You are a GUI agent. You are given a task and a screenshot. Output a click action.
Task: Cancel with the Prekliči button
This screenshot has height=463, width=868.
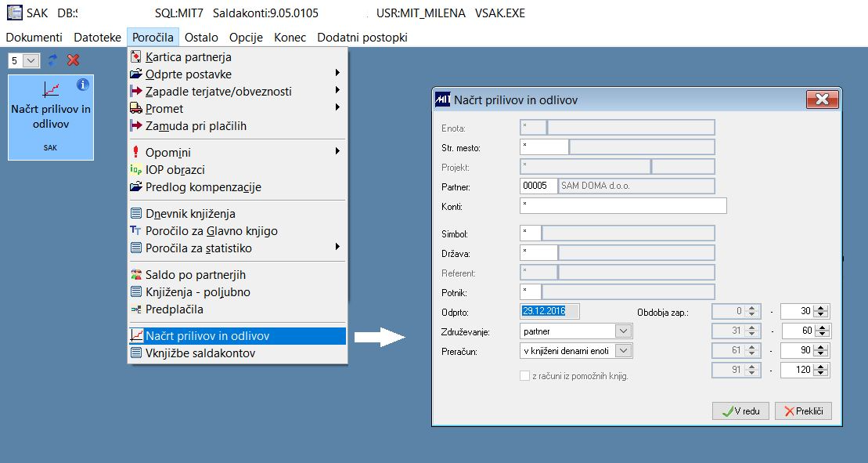click(x=803, y=411)
